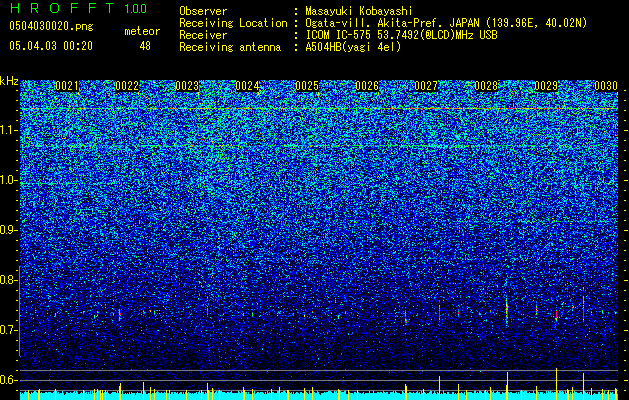Click the Receiving Location value Ogata-vill. Akita-Pref.

click(x=371, y=23)
